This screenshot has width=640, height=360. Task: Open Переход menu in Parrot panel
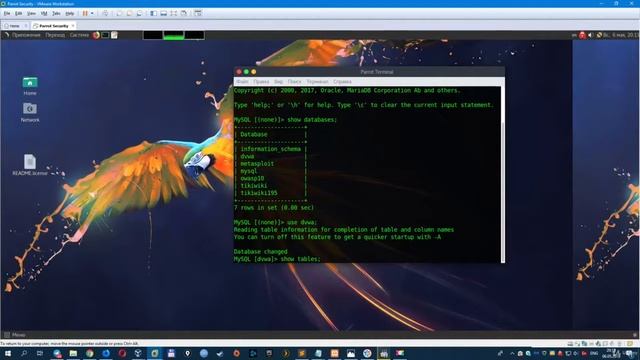click(55, 35)
